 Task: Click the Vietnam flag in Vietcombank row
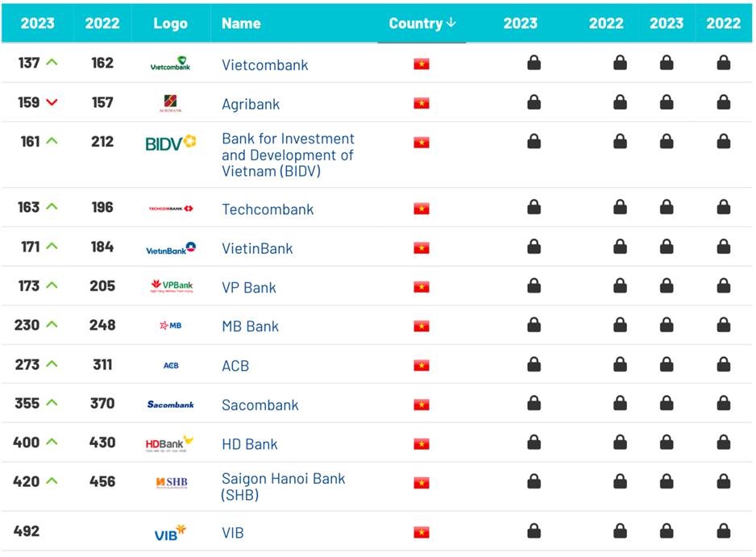coord(422,64)
